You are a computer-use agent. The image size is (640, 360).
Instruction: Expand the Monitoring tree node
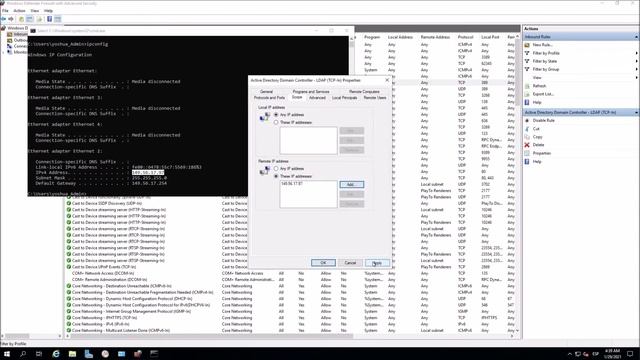(x=3, y=52)
